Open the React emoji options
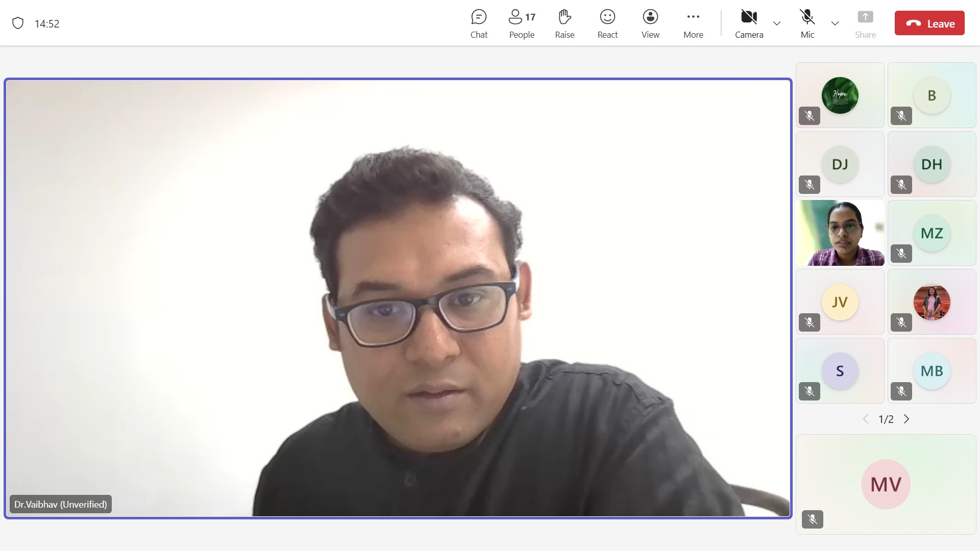The height and width of the screenshot is (551, 980). pyautogui.click(x=607, y=23)
